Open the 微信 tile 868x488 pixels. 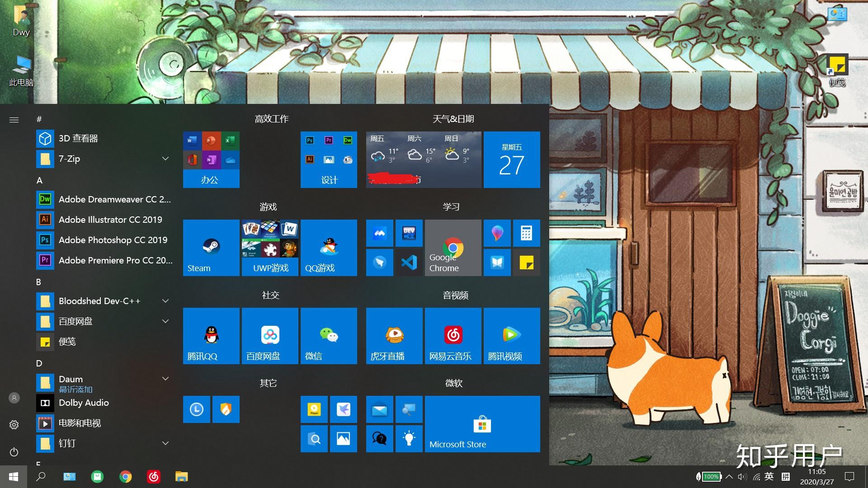329,336
